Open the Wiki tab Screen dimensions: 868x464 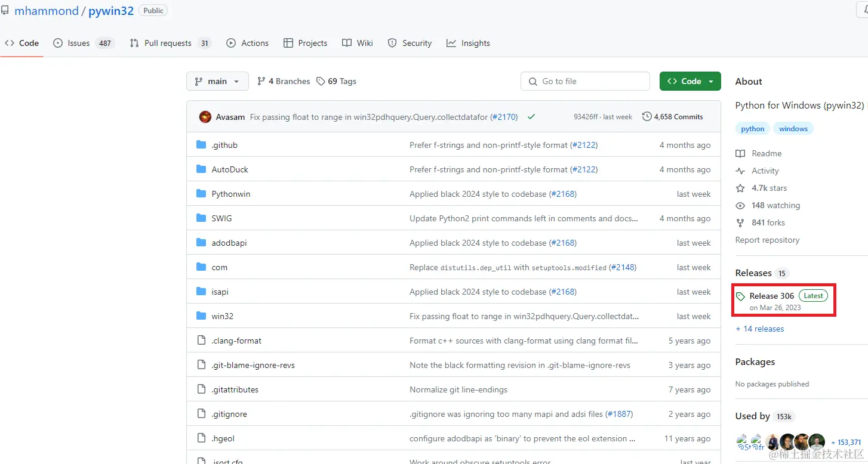(x=357, y=43)
